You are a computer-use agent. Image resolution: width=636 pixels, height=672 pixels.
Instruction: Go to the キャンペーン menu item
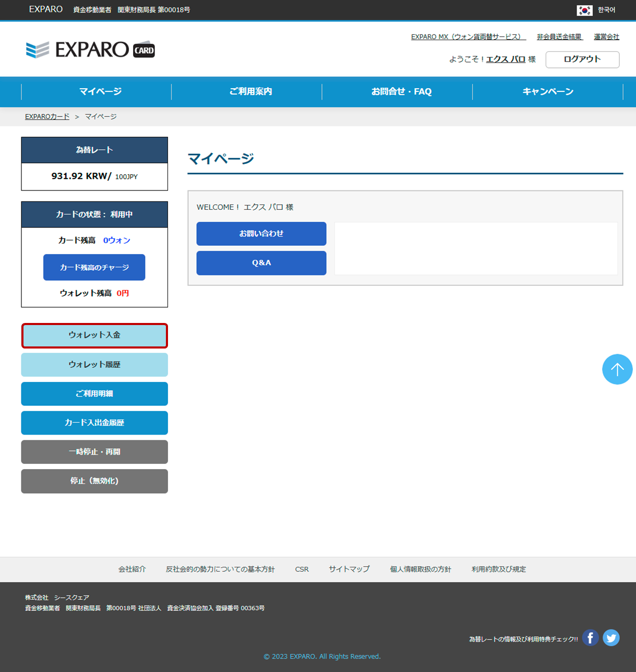point(547,91)
